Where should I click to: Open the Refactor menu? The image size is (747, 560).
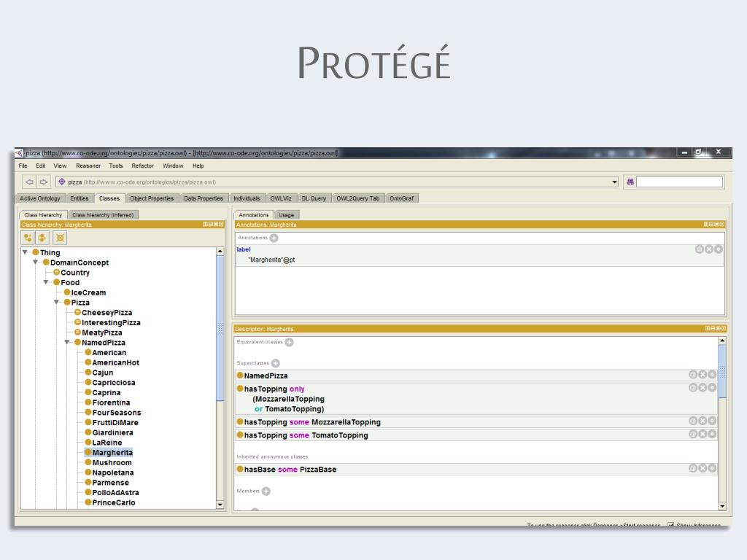pos(142,166)
